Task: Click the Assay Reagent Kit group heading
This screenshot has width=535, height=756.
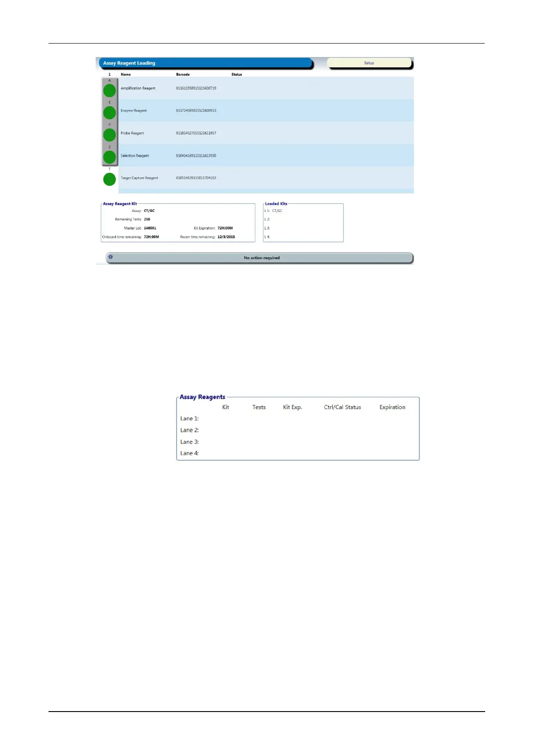Action: coord(120,204)
